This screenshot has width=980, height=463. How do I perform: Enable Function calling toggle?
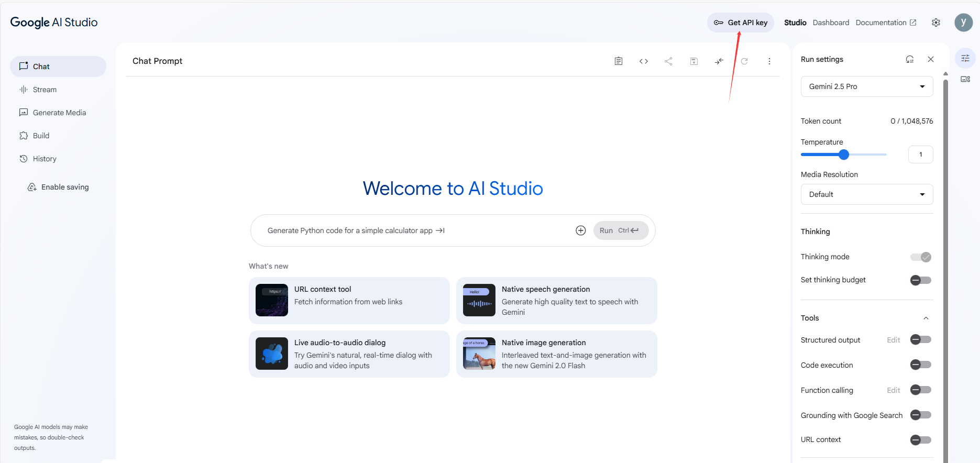coord(921,390)
